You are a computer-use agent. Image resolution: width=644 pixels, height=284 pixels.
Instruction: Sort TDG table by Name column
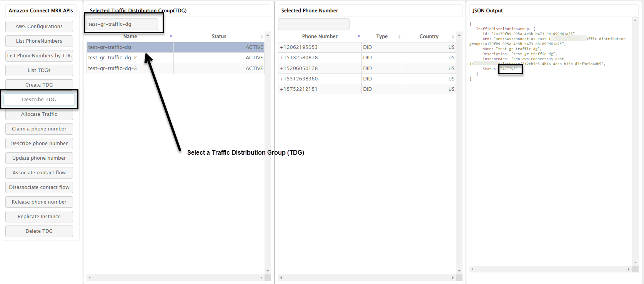point(130,37)
